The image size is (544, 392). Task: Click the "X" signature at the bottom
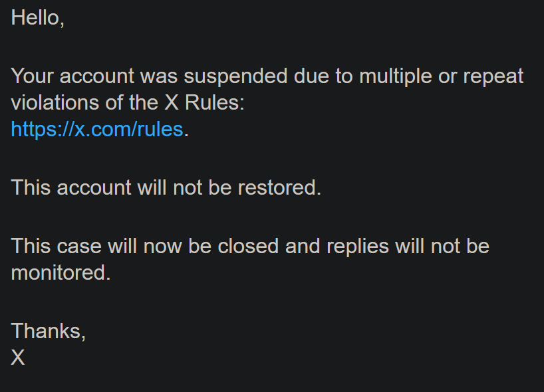[x=18, y=358]
